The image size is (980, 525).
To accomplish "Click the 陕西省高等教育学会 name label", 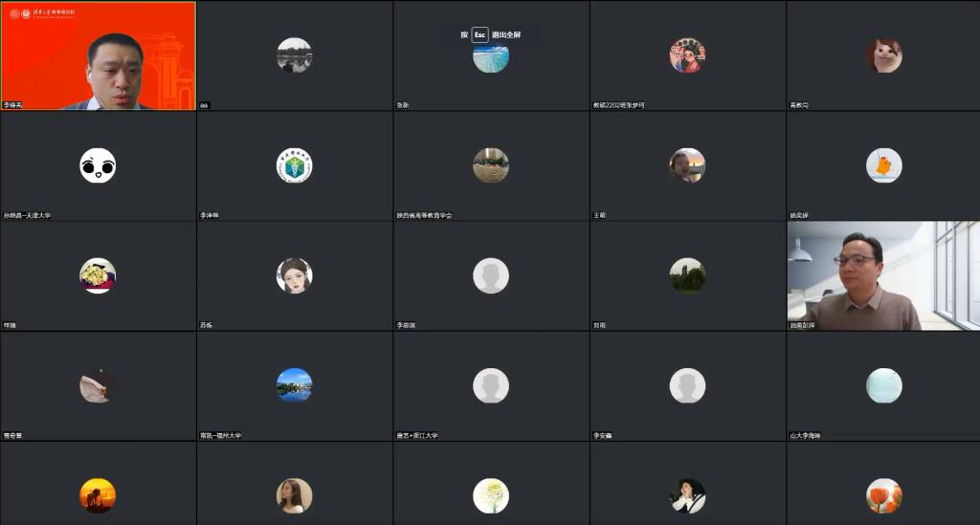I will 424,215.
